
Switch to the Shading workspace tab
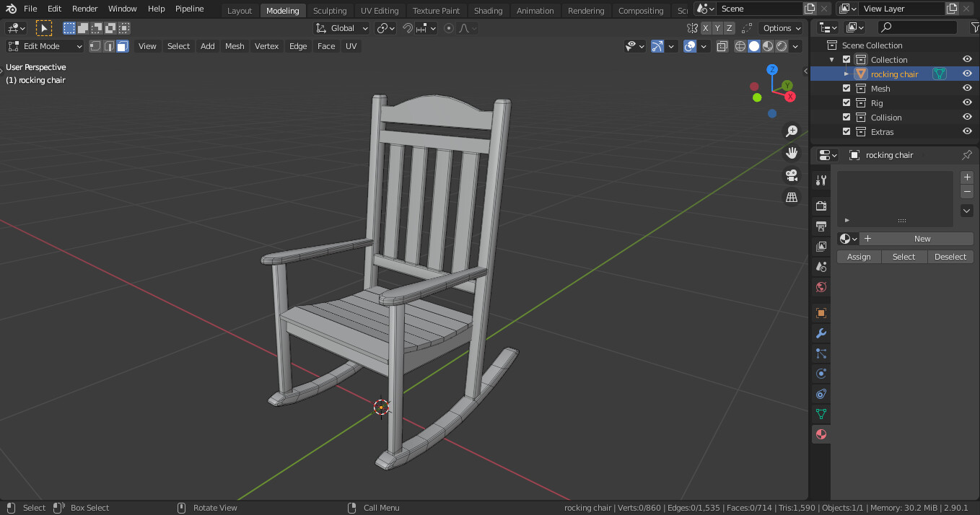click(x=489, y=10)
